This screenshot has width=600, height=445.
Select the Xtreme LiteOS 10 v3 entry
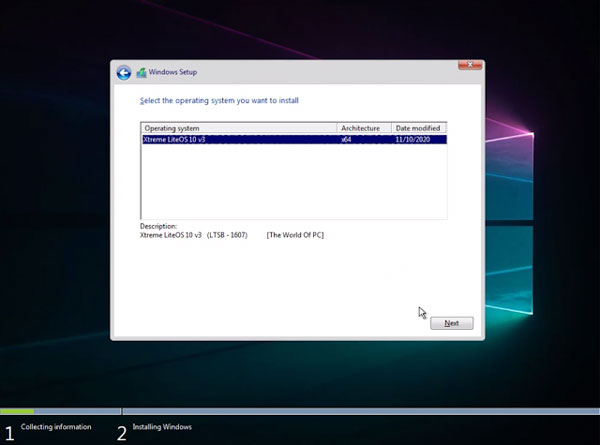294,140
